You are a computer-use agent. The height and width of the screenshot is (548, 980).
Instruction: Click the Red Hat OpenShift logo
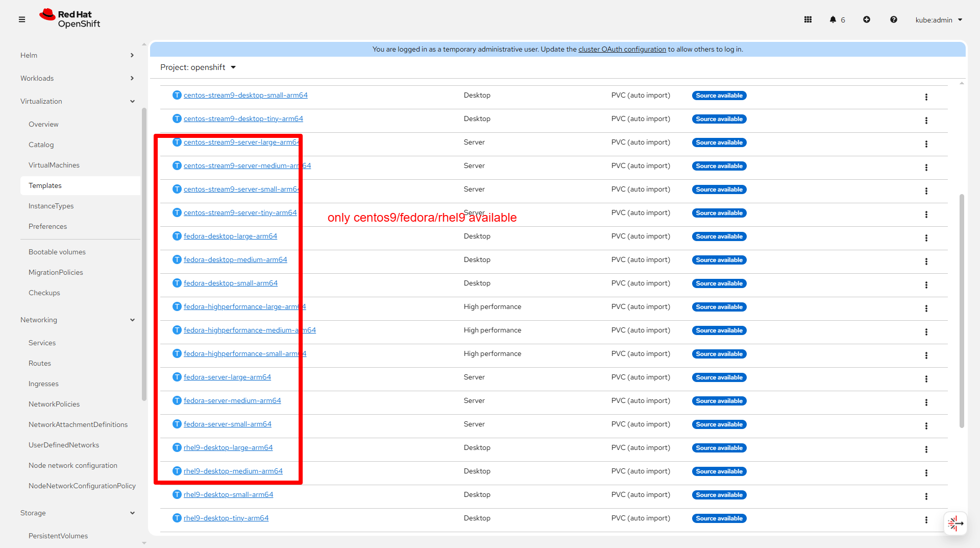click(70, 19)
